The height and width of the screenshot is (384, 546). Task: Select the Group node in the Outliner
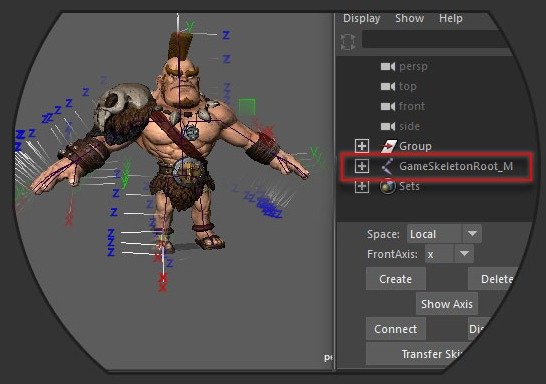tap(415, 146)
